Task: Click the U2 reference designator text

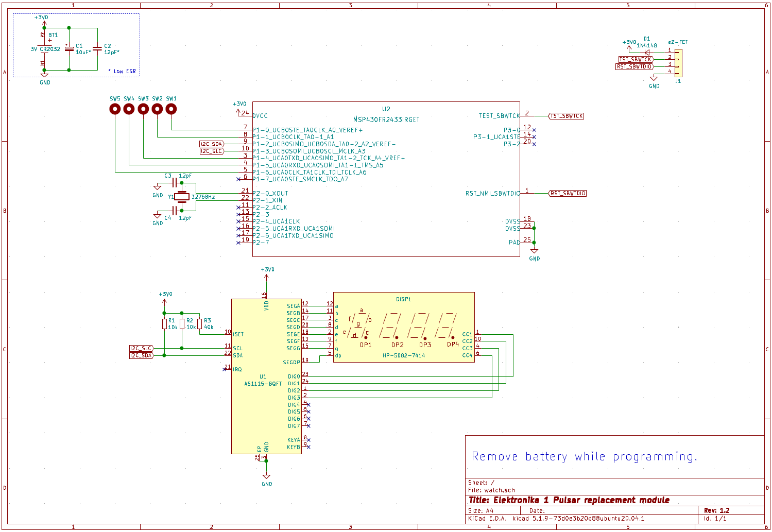Action: 386,109
